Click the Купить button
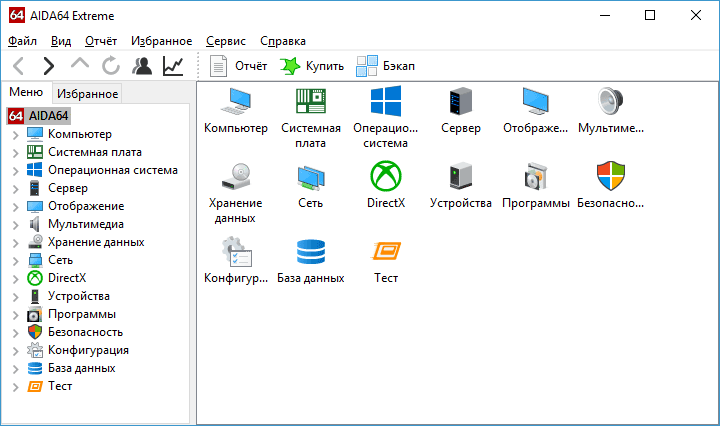This screenshot has width=720, height=426. click(311, 66)
